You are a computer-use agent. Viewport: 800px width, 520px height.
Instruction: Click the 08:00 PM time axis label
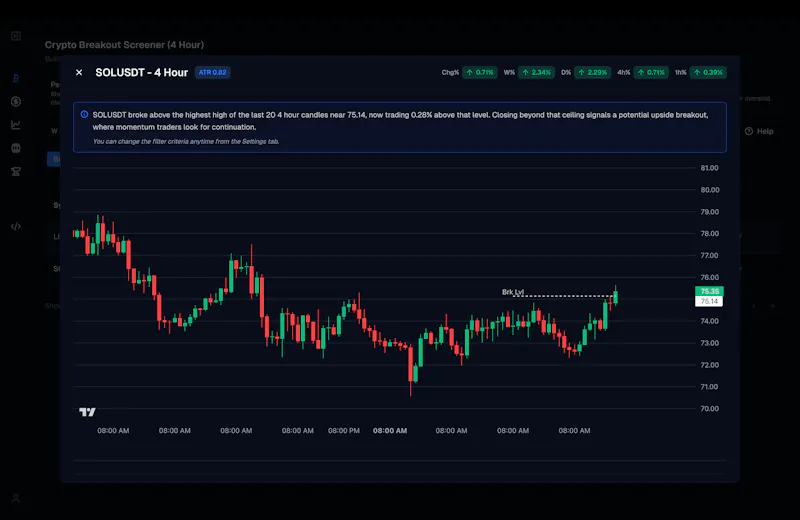click(344, 431)
